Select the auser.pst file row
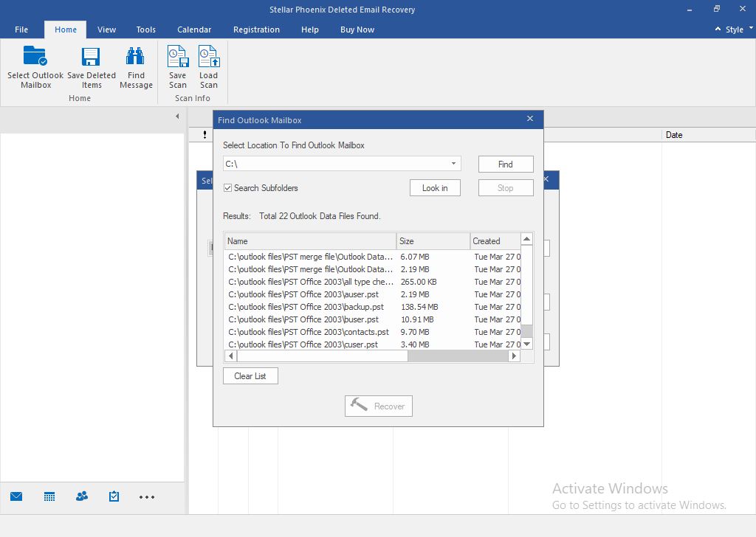 point(373,294)
